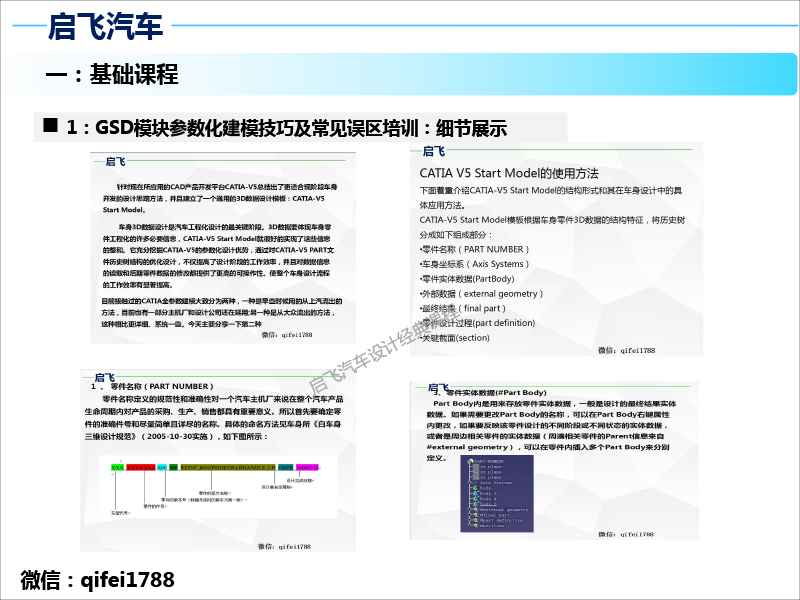Click heading 1、零件名称（PART NUMBER）
This screenshot has height=600, width=800.
tap(152, 386)
